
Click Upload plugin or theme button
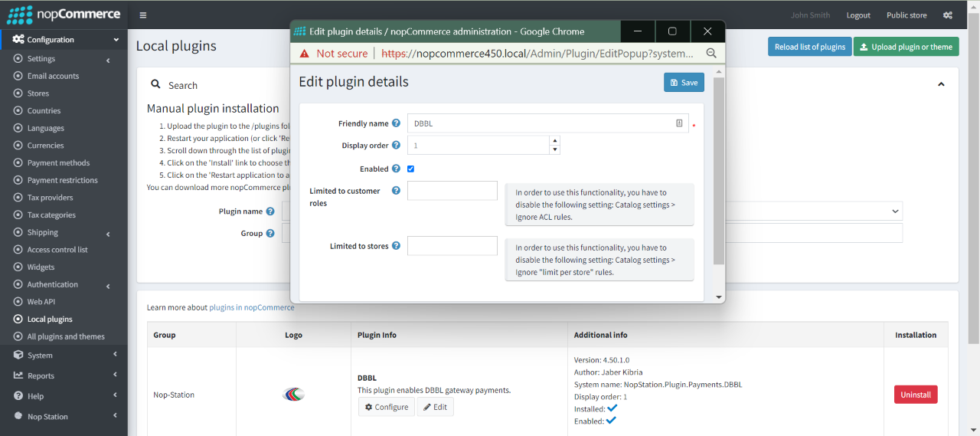point(906,47)
